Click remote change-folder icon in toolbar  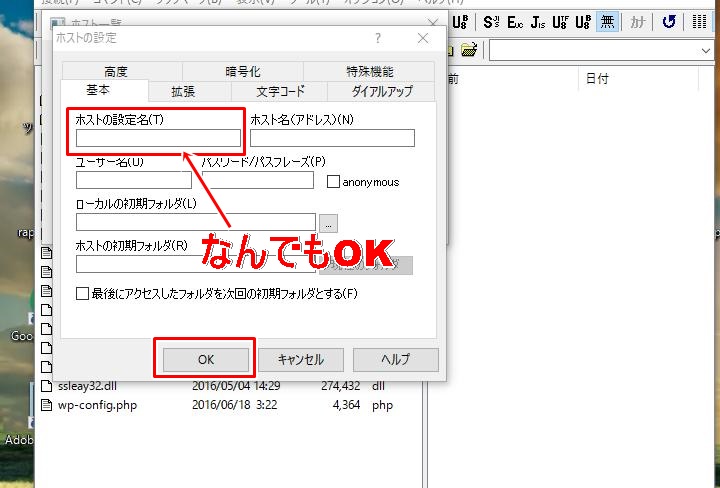[469, 50]
